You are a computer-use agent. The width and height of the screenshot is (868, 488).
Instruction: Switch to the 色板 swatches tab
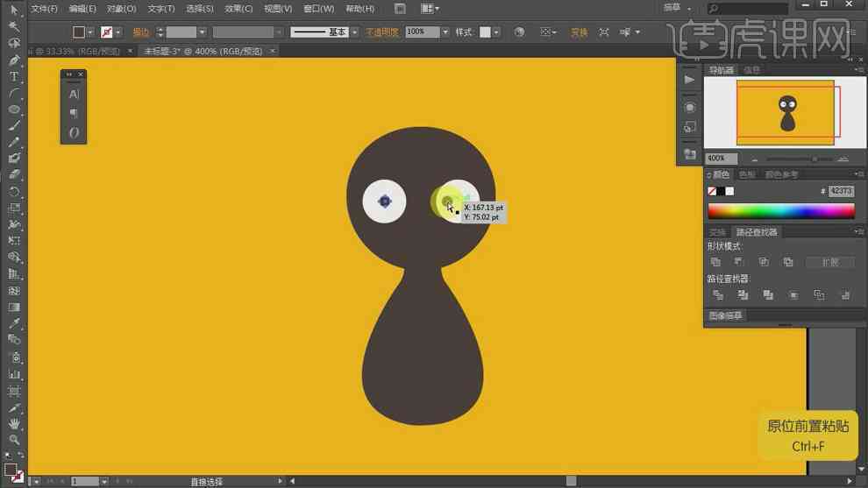[747, 175]
